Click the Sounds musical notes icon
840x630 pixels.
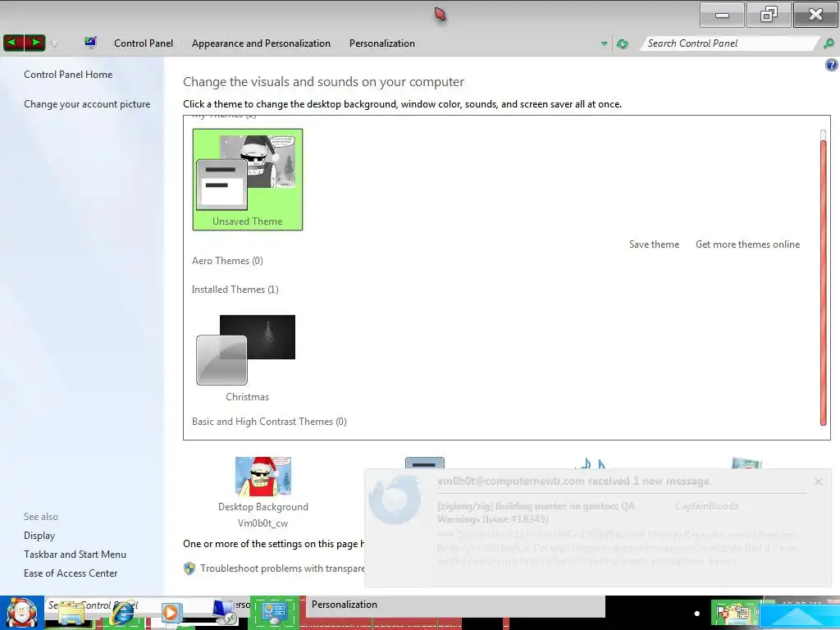(x=592, y=464)
